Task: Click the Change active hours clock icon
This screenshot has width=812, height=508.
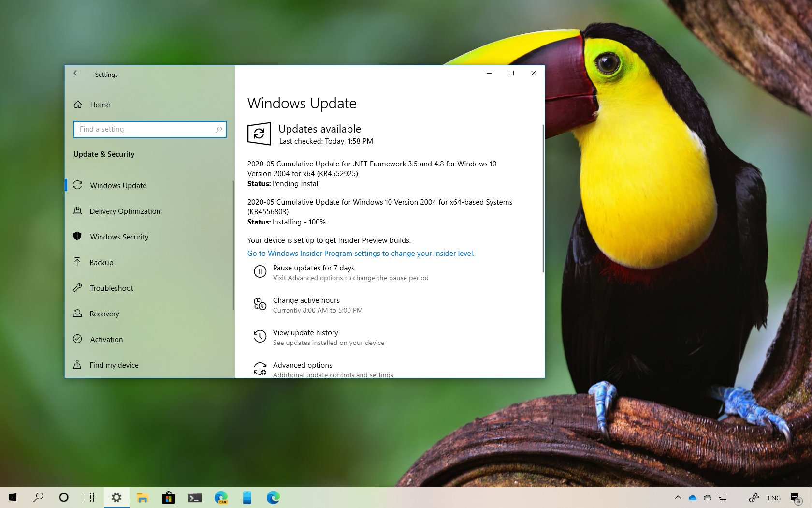Action: tap(260, 304)
